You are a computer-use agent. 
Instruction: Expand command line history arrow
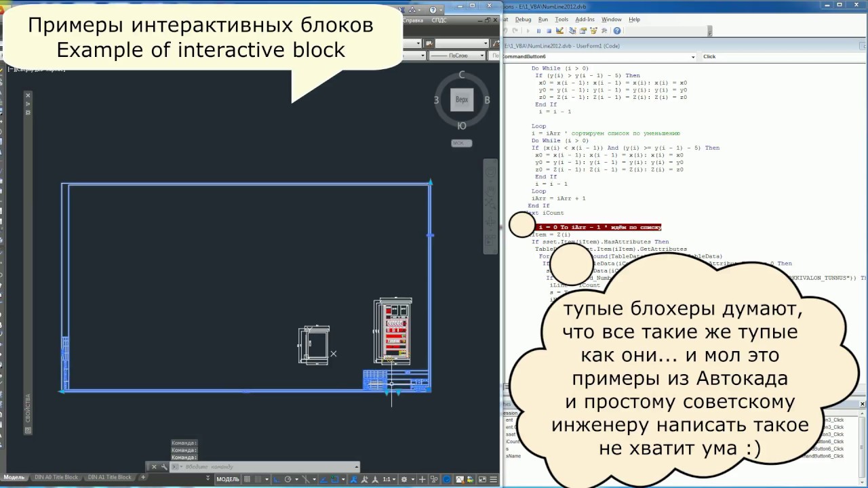(x=357, y=466)
